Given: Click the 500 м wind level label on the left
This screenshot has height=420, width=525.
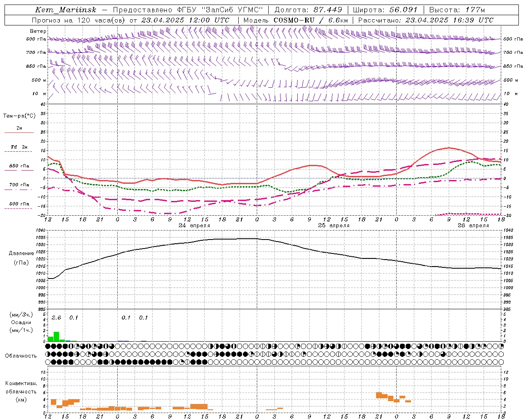Looking at the screenshot, I should click(39, 80).
